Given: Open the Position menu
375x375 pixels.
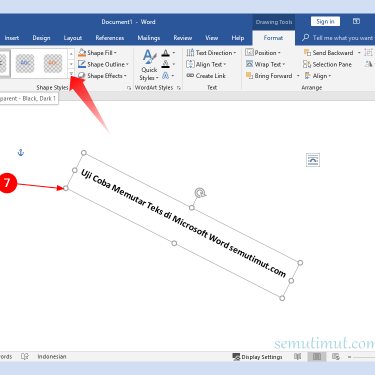Looking at the screenshot, I should click(263, 53).
